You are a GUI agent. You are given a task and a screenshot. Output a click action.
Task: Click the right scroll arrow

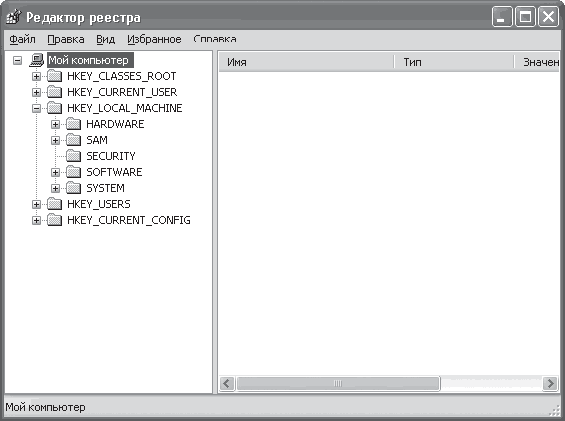tap(550, 383)
